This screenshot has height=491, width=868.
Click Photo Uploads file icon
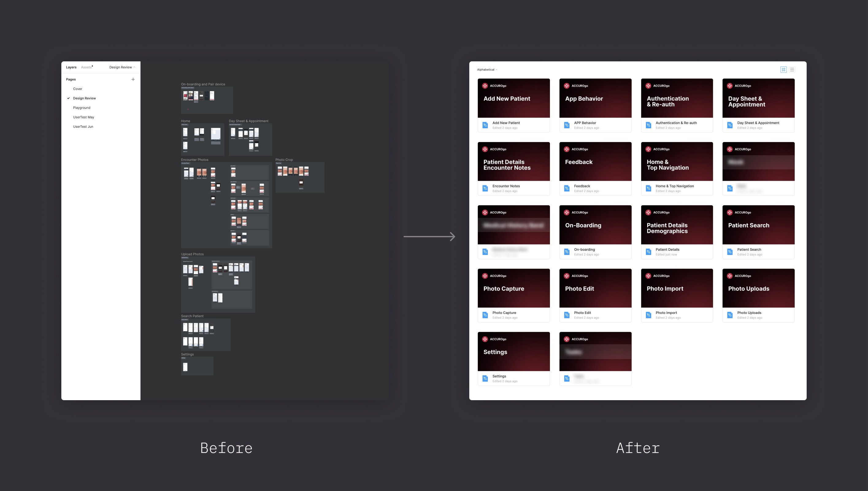click(x=730, y=315)
